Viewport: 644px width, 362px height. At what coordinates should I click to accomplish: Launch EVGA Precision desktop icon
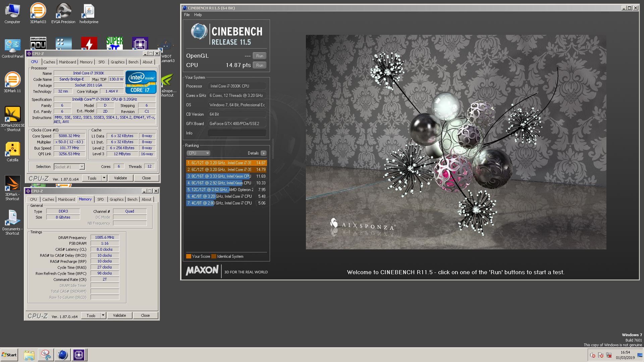click(63, 13)
